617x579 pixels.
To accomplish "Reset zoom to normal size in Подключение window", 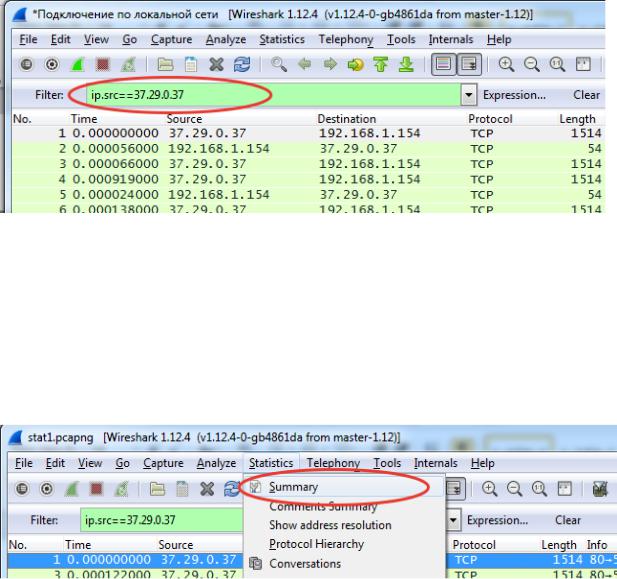I will pyautogui.click(x=557, y=64).
